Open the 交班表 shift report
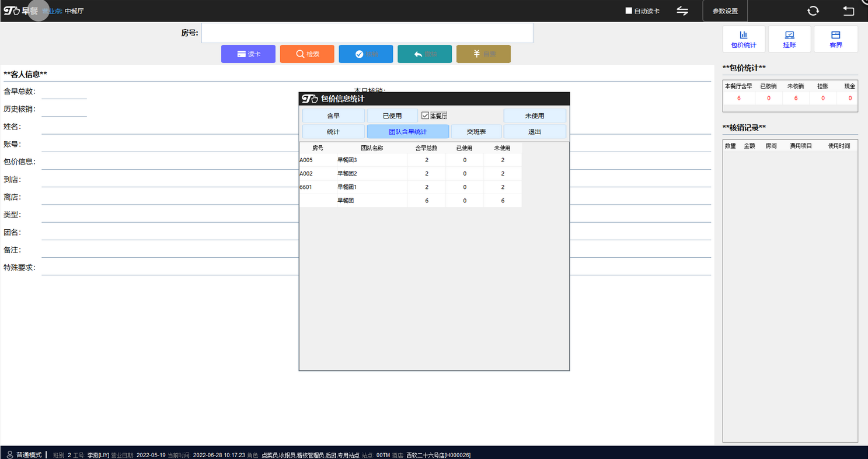Screen dimensions: 868x459 [476, 132]
